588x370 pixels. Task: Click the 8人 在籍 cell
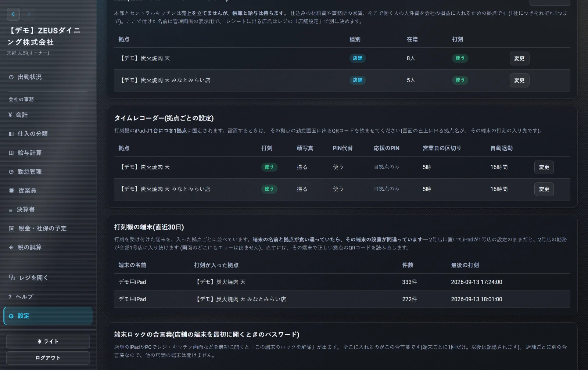411,58
